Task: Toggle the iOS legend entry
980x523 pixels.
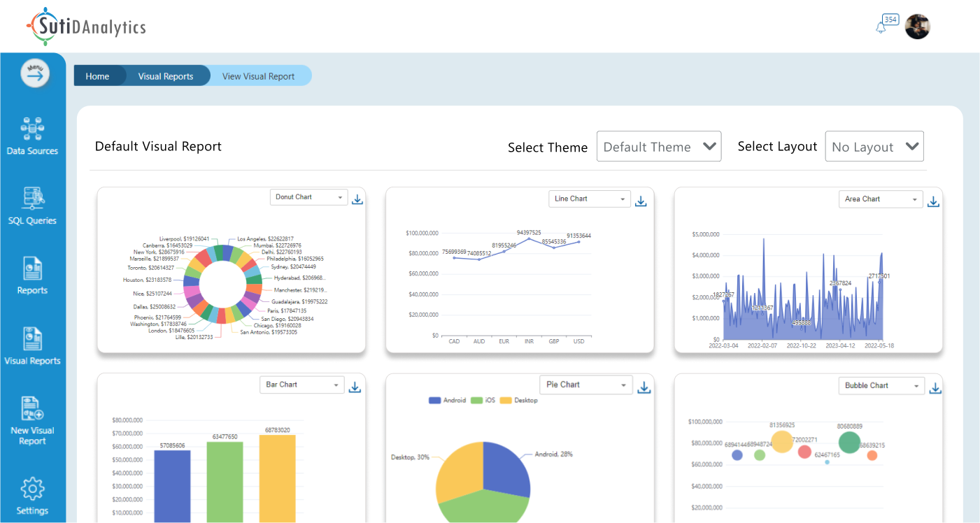Action: tap(483, 401)
